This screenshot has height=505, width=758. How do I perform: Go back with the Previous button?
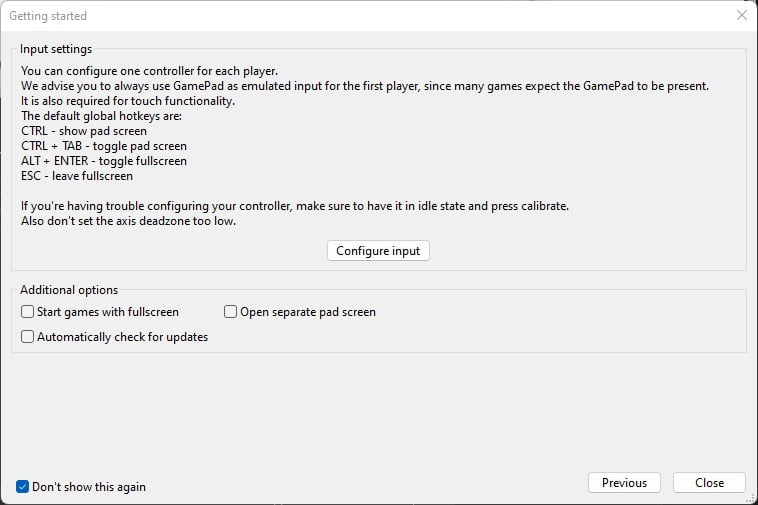[624, 483]
